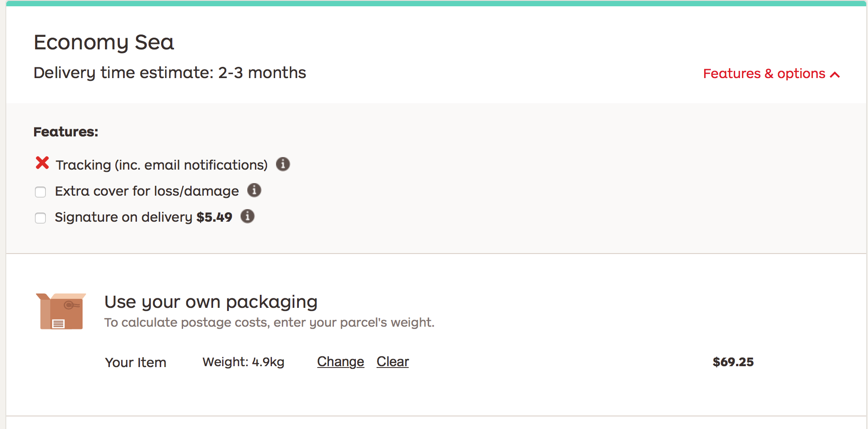Click the cardboard parcel box icon
The height and width of the screenshot is (429, 868).
pyautogui.click(x=61, y=311)
